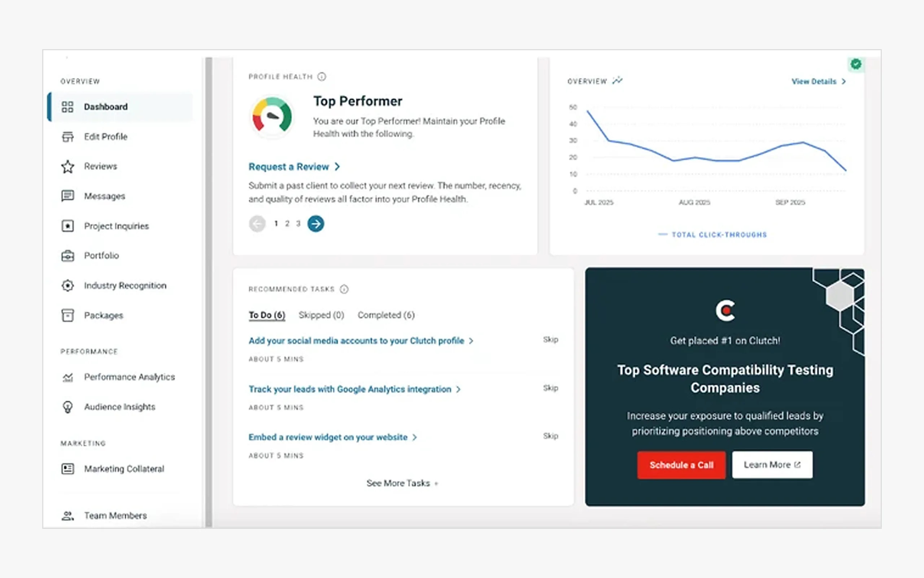Skip the review widget task

(x=550, y=436)
